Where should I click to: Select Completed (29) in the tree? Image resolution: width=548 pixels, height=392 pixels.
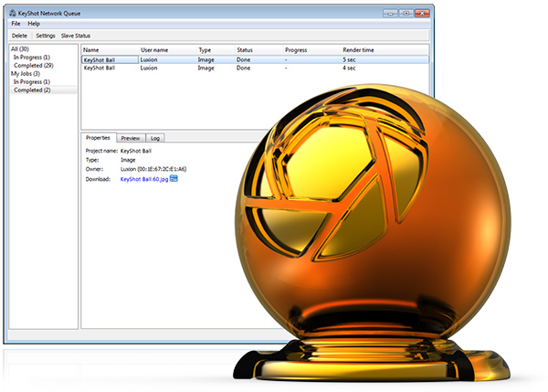pyautogui.click(x=34, y=66)
